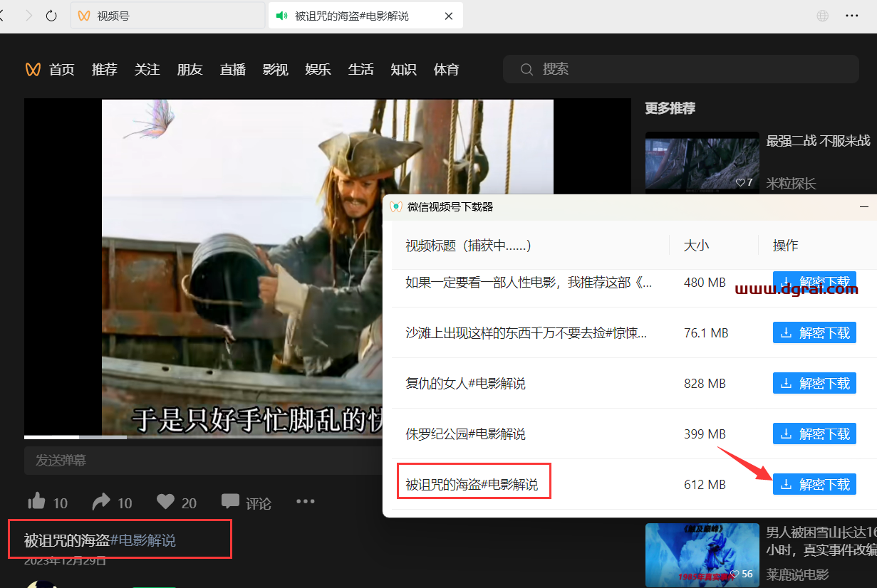Click the 视频标题 column header
Image resolution: width=877 pixels, height=588 pixels.
pyautogui.click(x=468, y=246)
